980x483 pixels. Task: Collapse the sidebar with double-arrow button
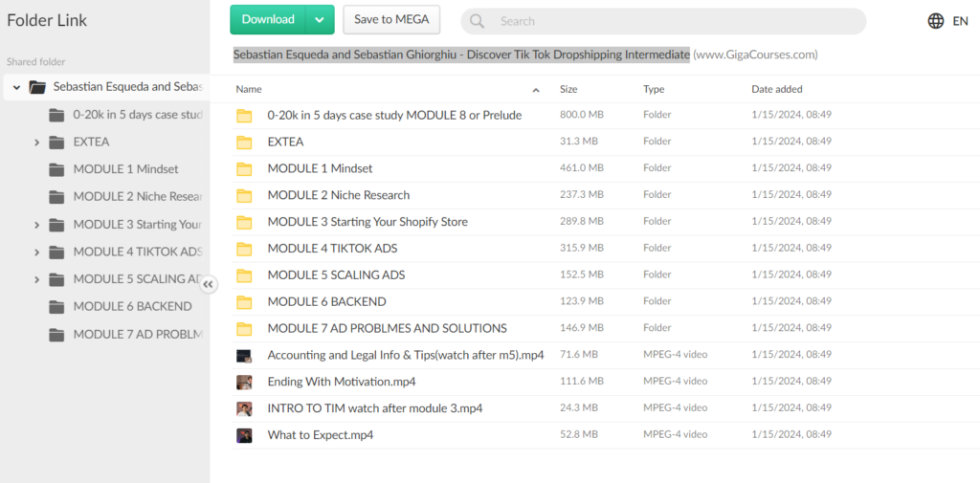pos(208,285)
